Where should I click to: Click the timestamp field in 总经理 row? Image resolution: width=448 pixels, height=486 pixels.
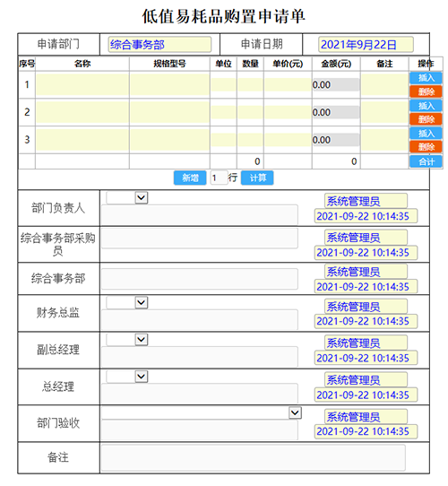click(366, 395)
